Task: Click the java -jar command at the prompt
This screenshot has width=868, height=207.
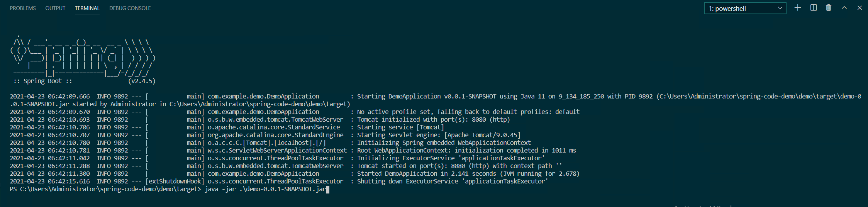Action: click(x=265, y=189)
